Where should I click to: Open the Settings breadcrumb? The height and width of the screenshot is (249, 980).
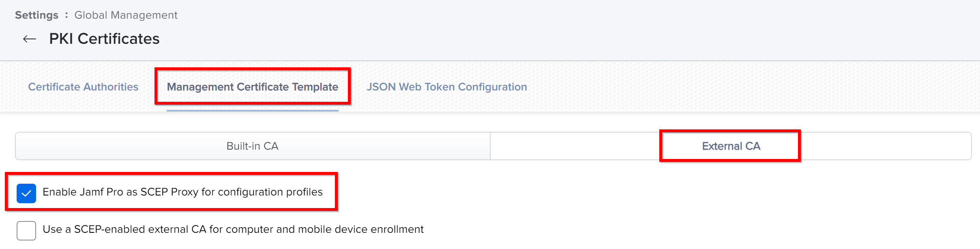click(x=36, y=15)
